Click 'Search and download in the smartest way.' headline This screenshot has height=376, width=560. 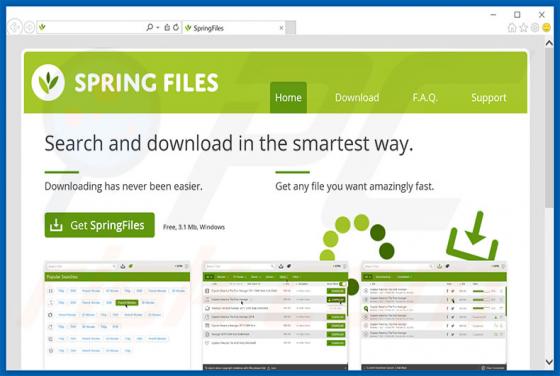pos(229,144)
